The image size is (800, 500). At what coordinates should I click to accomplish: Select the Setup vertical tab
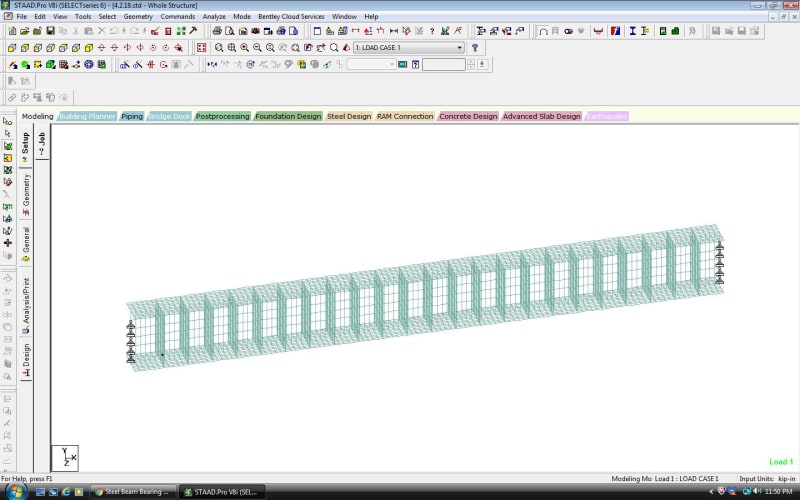(26, 146)
